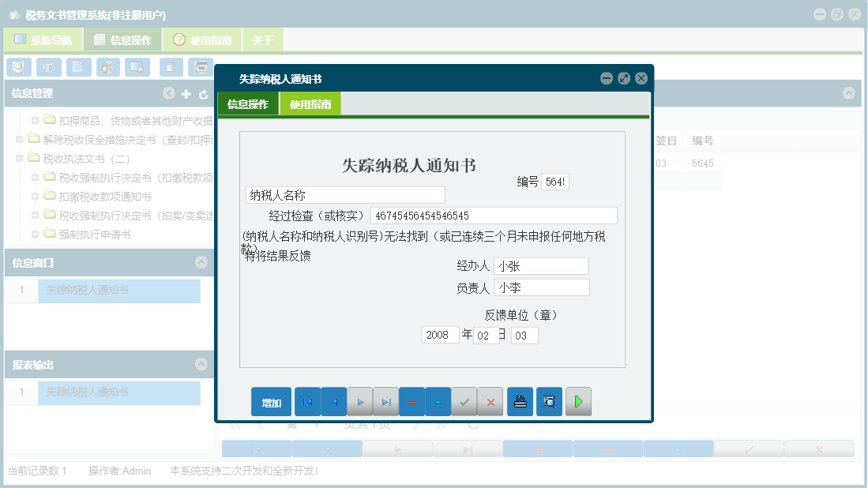Collapse the 信息管理 panel with the left-arrow icon
The width and height of the screenshot is (868, 488).
(169, 93)
